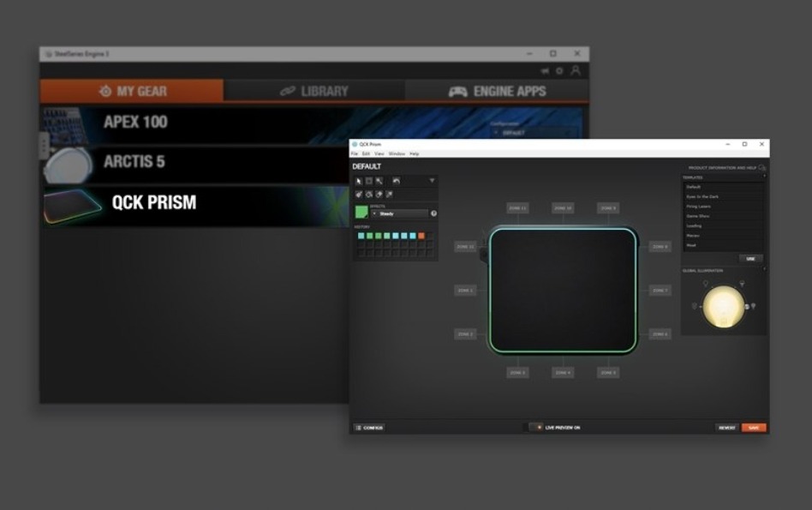812x510 pixels.
Task: Open the CONFIGS panel button
Action: coord(369,428)
